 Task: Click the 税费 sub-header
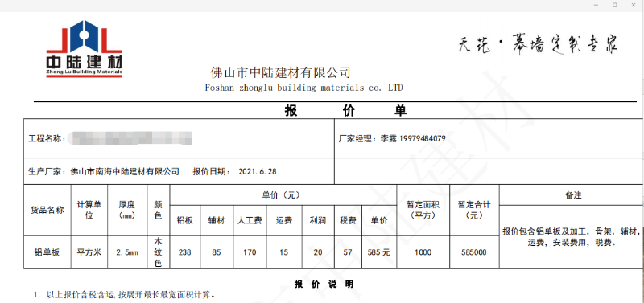[x=348, y=220]
